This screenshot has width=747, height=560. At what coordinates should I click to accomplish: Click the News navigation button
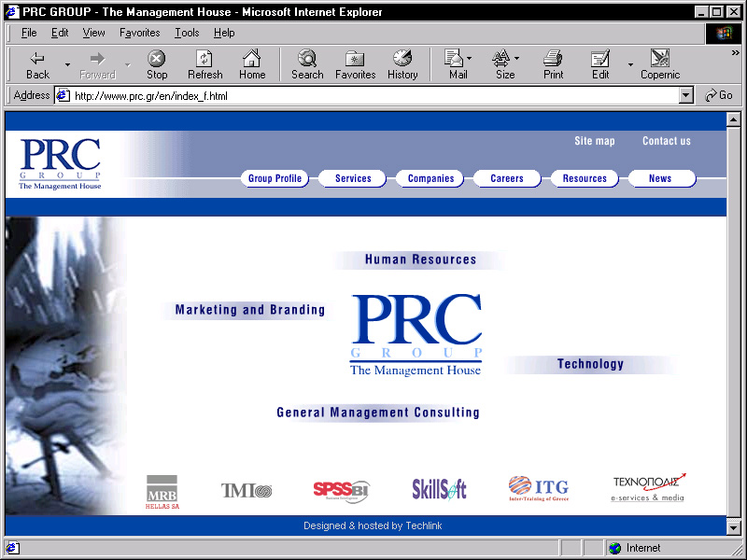pos(662,178)
